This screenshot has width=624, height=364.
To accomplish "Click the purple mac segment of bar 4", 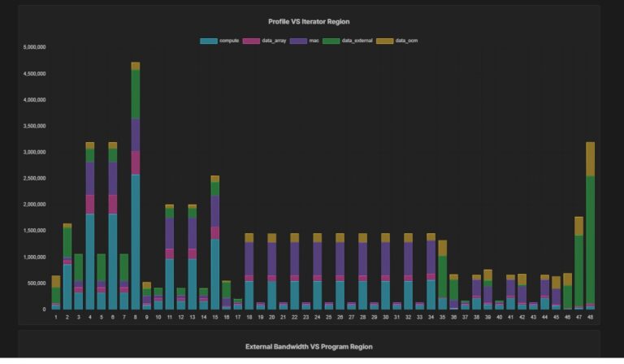I will pyautogui.click(x=90, y=178).
